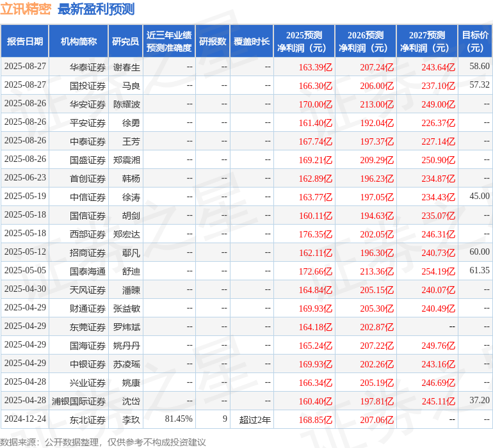Viewport: 493px width, 448px height.
Task: Click the 176.35亿 forecast from 西部证券
Action: click(316, 234)
